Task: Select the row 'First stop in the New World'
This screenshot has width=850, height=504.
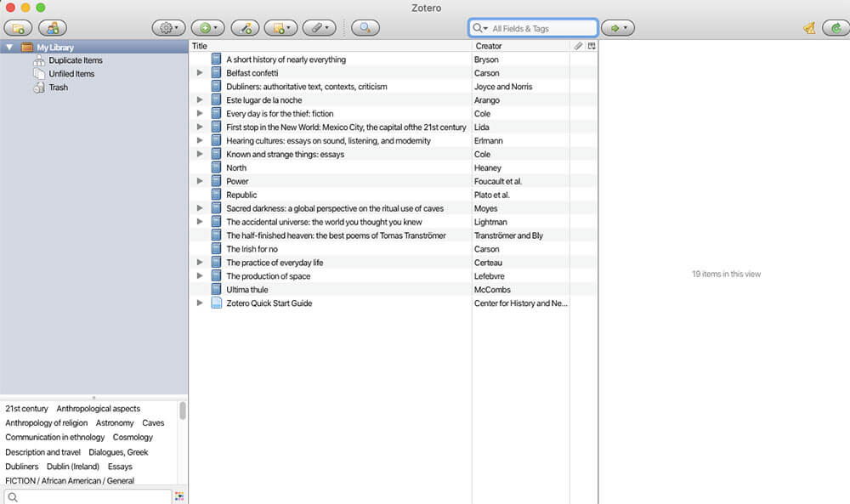Action: click(x=393, y=127)
